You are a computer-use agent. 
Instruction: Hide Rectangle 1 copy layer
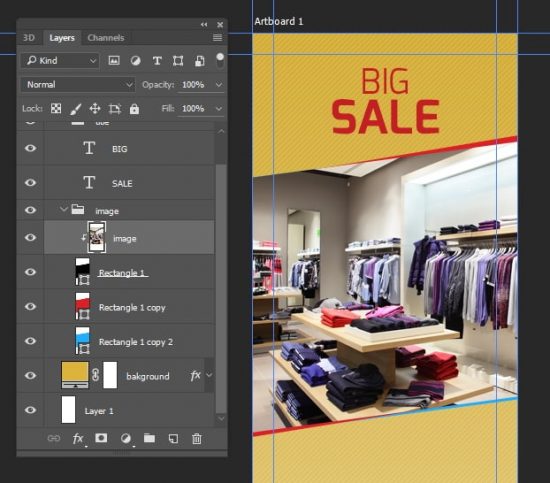pyautogui.click(x=31, y=307)
